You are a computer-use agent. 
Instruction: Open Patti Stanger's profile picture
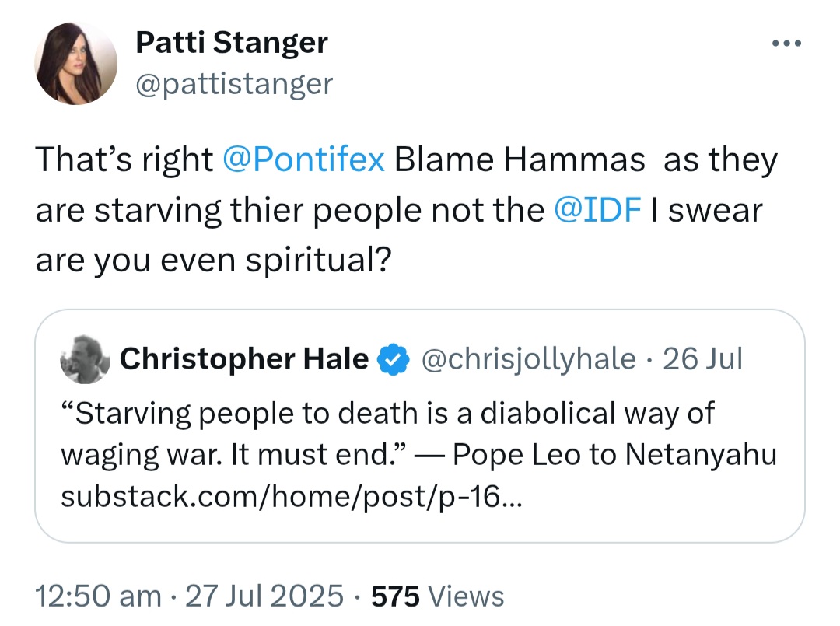(76, 63)
